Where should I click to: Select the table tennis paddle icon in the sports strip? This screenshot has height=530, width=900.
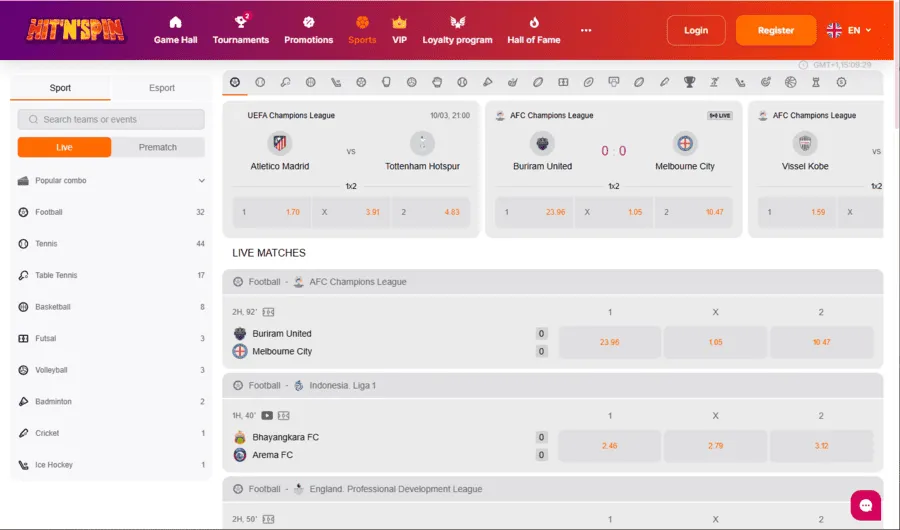(x=285, y=82)
